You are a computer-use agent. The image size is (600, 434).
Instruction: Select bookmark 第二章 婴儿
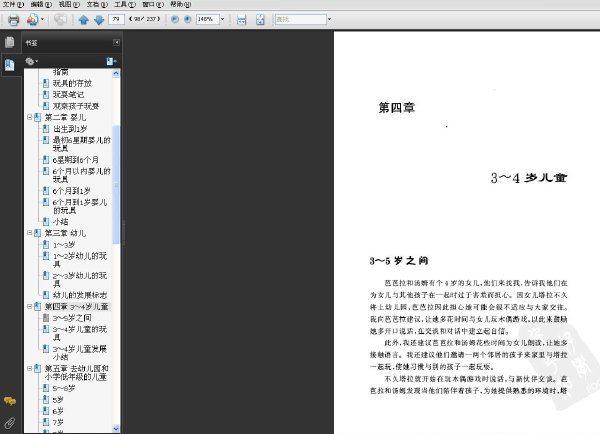point(65,117)
